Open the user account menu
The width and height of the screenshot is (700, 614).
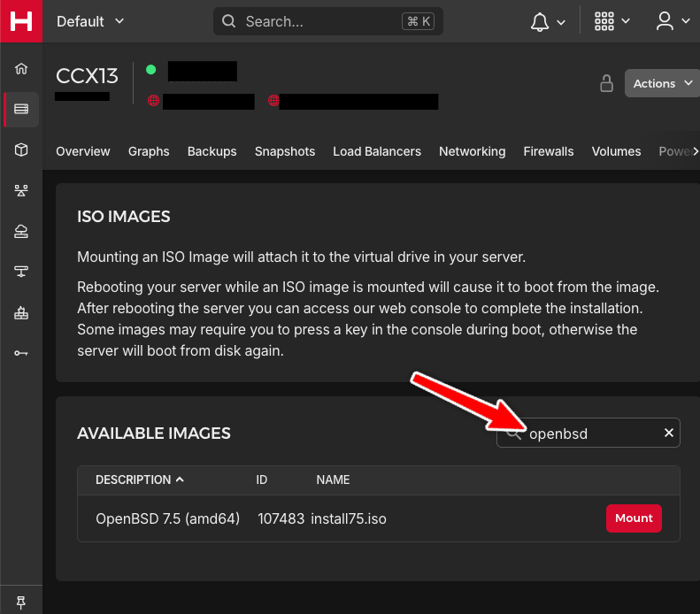coord(665,21)
